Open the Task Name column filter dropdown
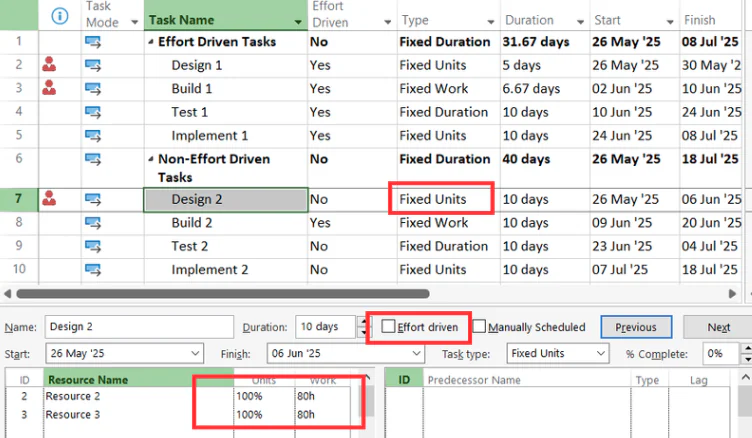Image resolution: width=752 pixels, height=438 pixels. (x=298, y=22)
